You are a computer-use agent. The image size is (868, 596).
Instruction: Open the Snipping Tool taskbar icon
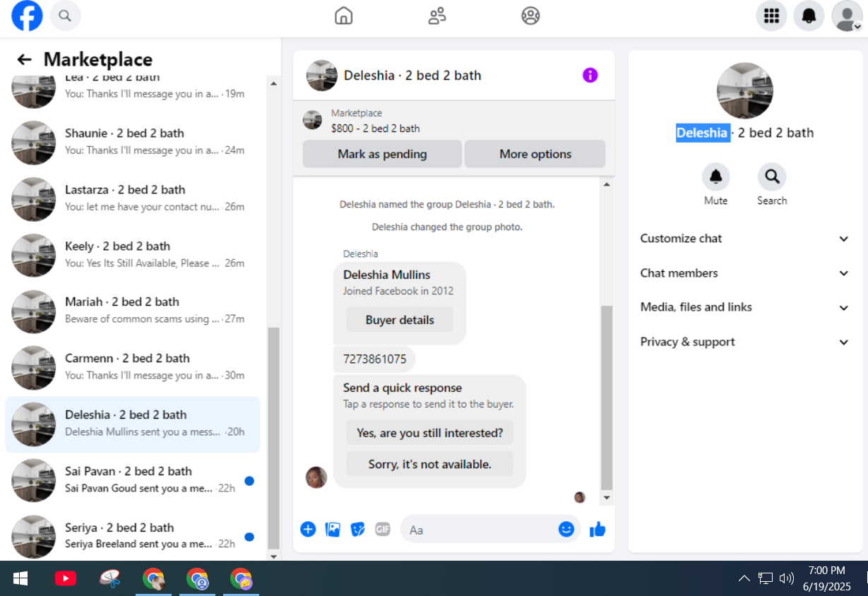pyautogui.click(x=109, y=579)
